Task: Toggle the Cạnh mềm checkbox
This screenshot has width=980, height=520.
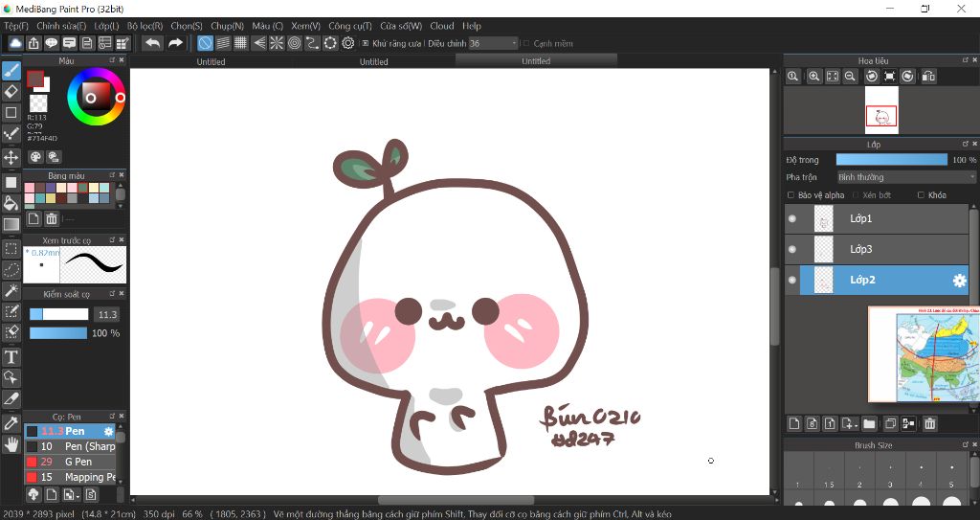Action: (x=525, y=43)
